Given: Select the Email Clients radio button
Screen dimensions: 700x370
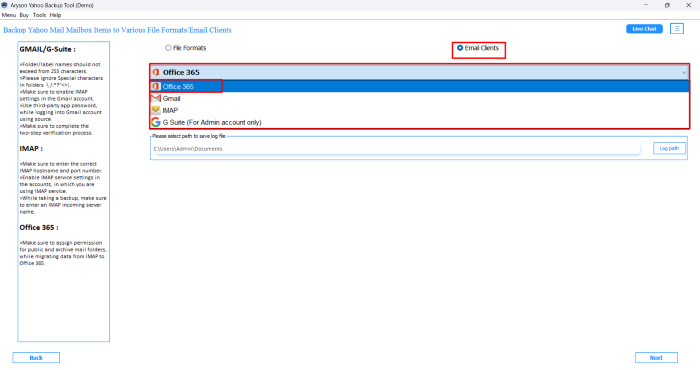Looking at the screenshot, I should click(x=460, y=48).
